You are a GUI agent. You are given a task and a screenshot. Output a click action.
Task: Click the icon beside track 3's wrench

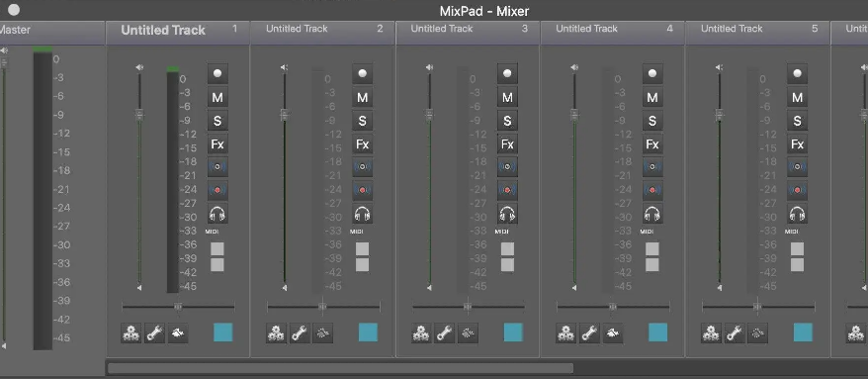tap(468, 333)
